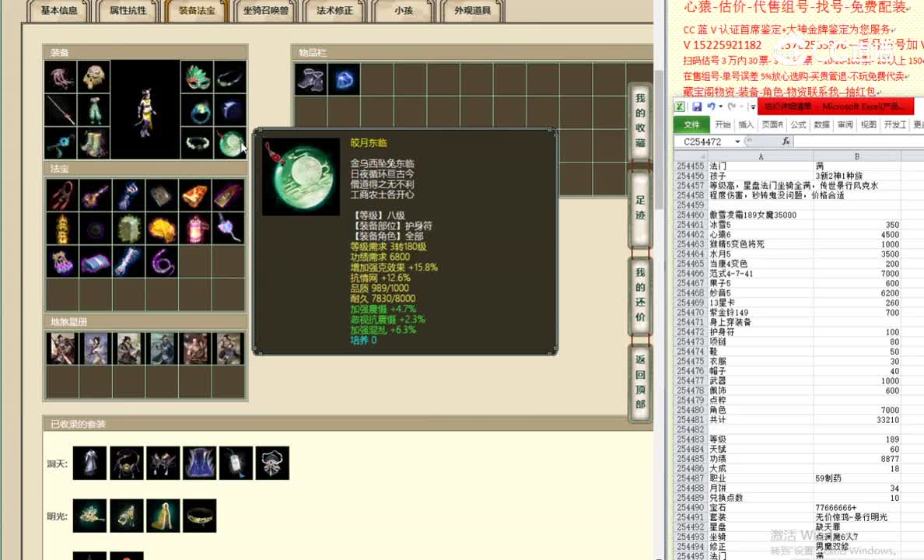Image resolution: width=924 pixels, height=560 pixels.
Task: Open the 坐骑召唤兽 tab
Action: [x=266, y=11]
